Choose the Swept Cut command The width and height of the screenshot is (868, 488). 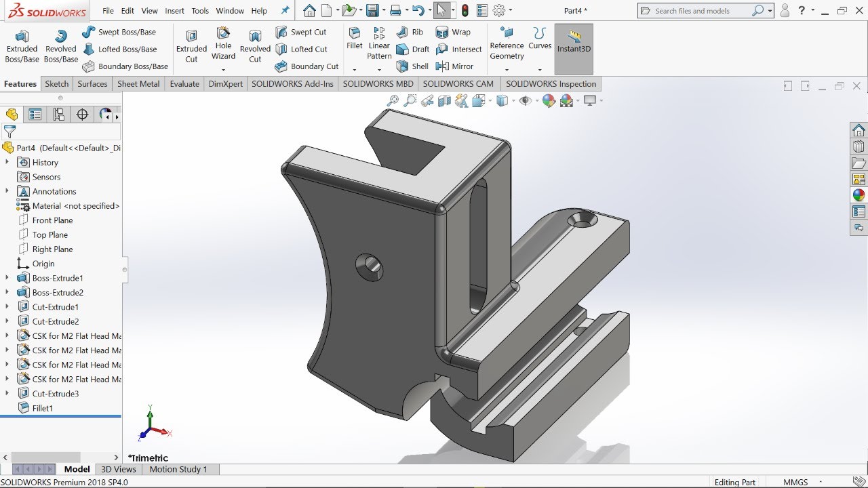[301, 32]
